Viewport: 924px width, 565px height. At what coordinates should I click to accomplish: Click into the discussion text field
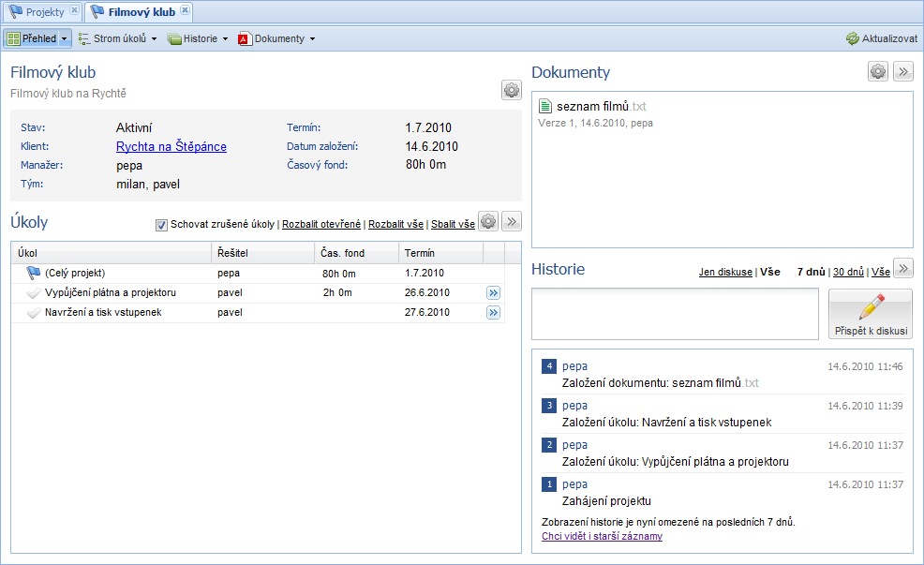click(x=675, y=314)
